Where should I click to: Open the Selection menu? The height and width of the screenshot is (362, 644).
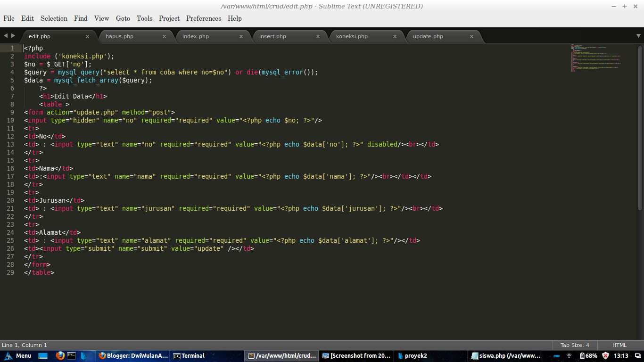click(x=54, y=18)
